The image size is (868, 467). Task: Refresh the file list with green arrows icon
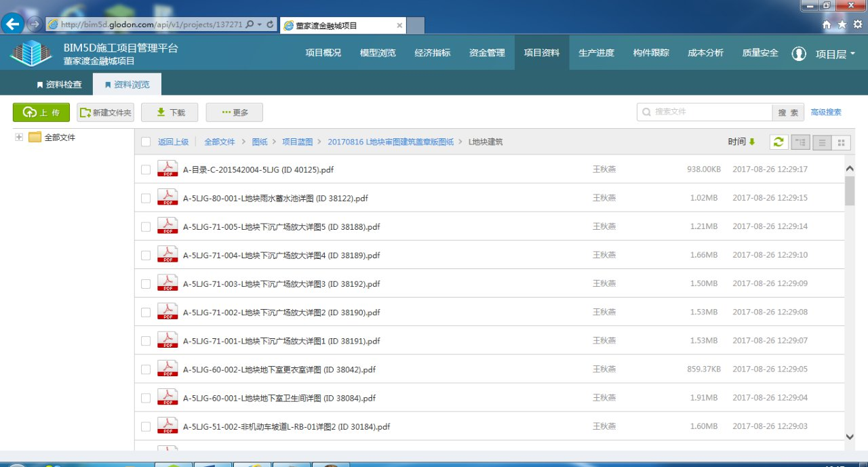[778, 142]
